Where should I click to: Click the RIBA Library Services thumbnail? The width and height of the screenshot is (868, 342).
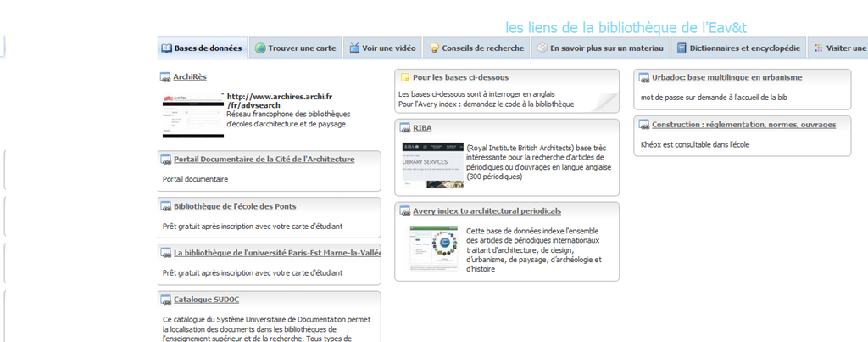click(433, 165)
